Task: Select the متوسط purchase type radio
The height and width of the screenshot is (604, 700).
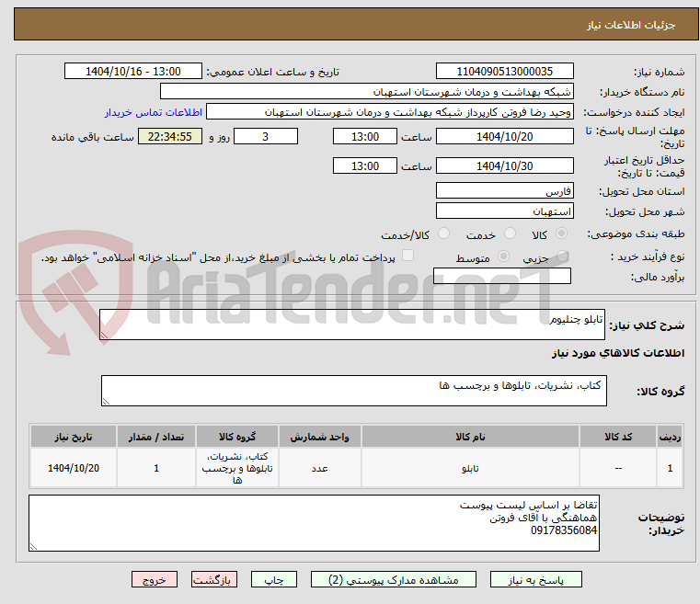Action: pos(503,256)
